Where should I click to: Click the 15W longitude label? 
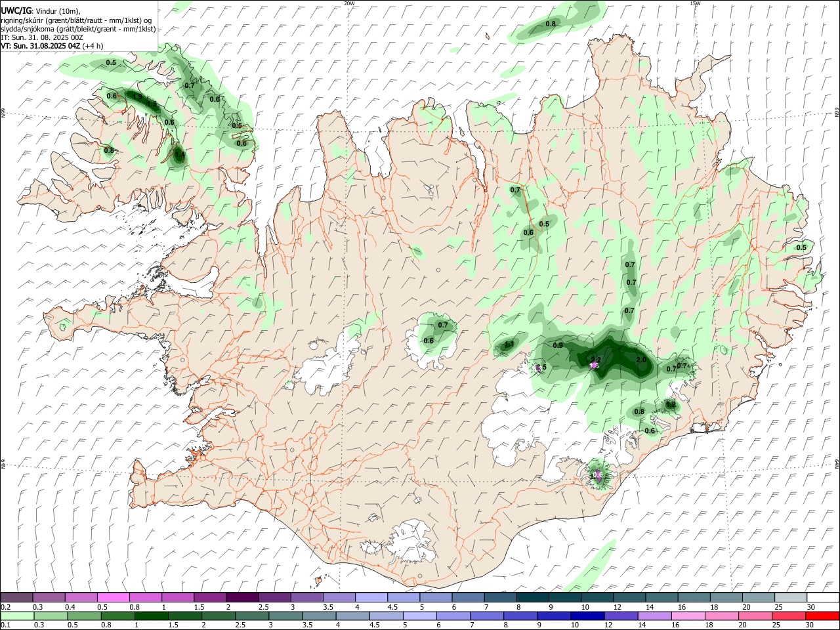[695, 3]
